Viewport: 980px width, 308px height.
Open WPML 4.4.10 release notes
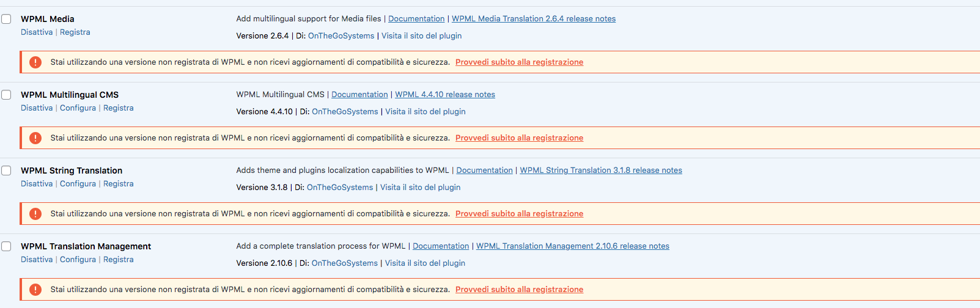coord(445,95)
